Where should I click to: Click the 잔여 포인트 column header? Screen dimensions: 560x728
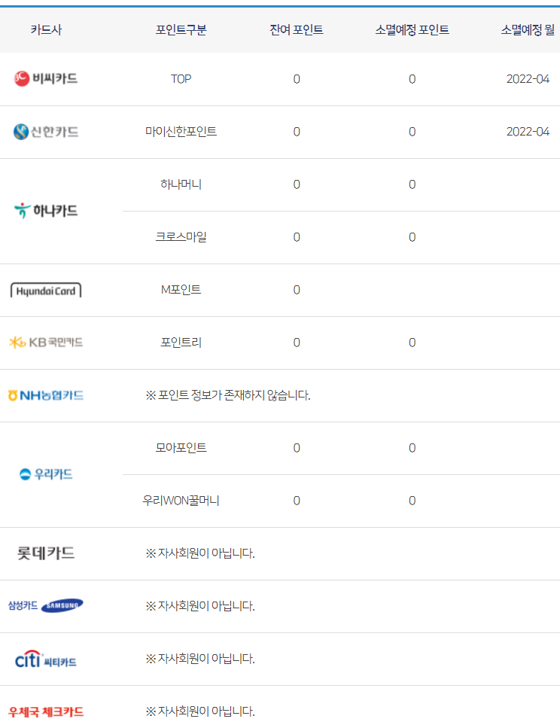[297, 29]
